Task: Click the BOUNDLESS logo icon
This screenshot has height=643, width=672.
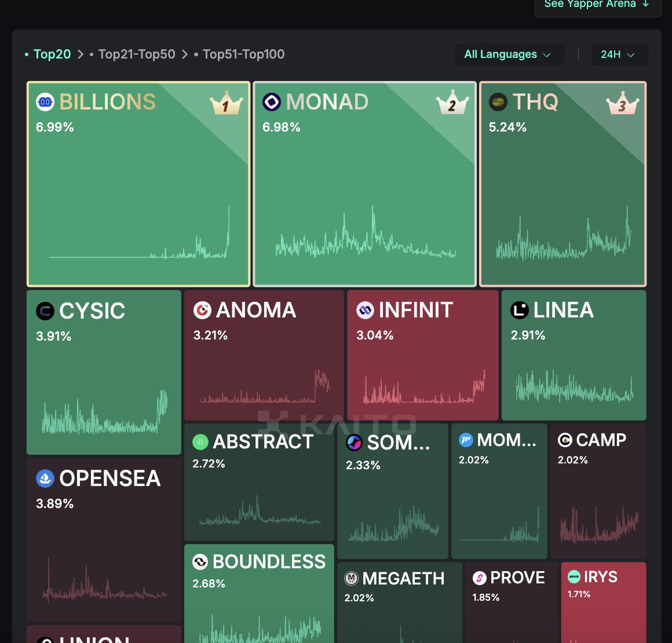Action: pyautogui.click(x=200, y=562)
